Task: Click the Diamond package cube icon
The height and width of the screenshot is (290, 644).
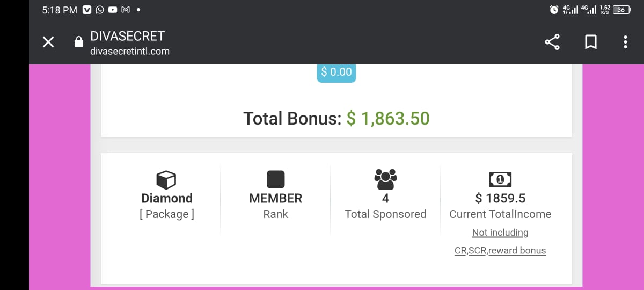Action: coord(166,179)
